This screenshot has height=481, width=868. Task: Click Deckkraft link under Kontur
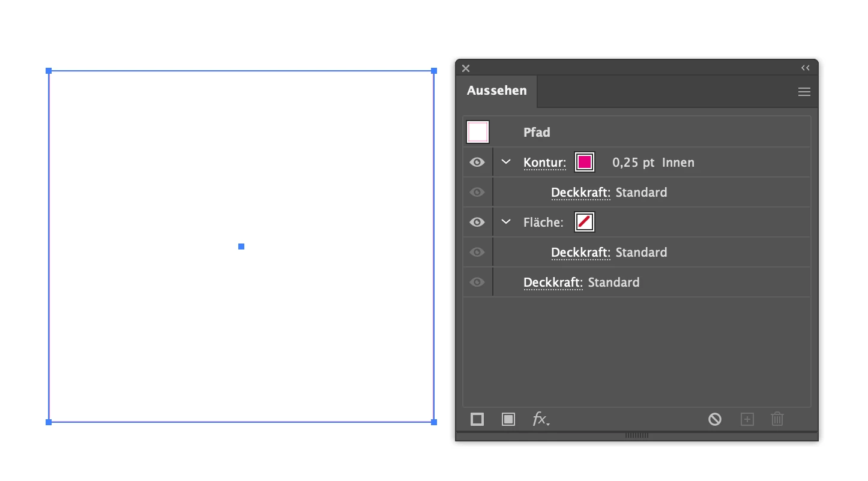tap(580, 193)
